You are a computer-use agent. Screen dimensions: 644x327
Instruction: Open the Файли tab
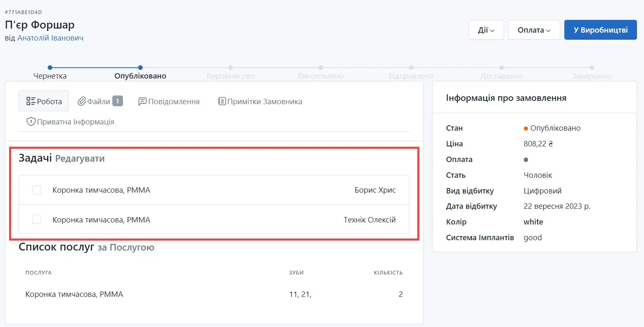(x=100, y=101)
